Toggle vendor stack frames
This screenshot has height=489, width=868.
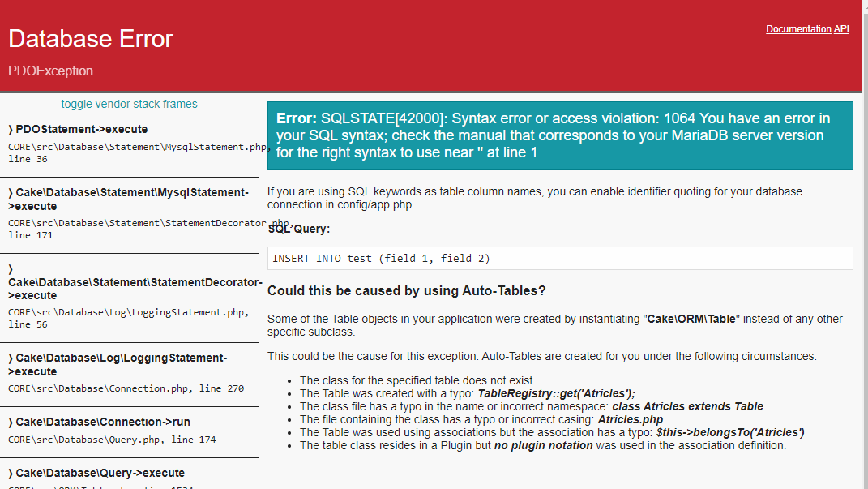point(129,104)
